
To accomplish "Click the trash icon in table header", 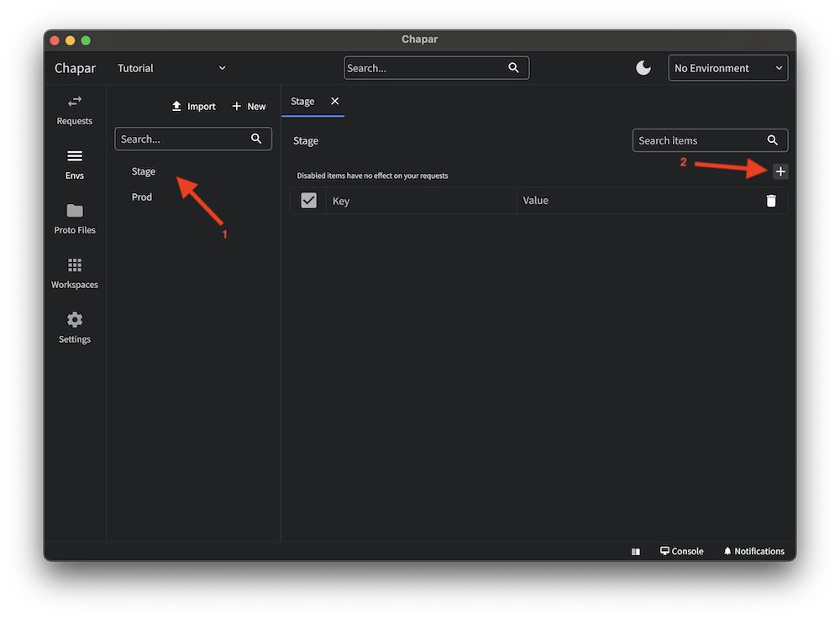I will click(x=771, y=201).
